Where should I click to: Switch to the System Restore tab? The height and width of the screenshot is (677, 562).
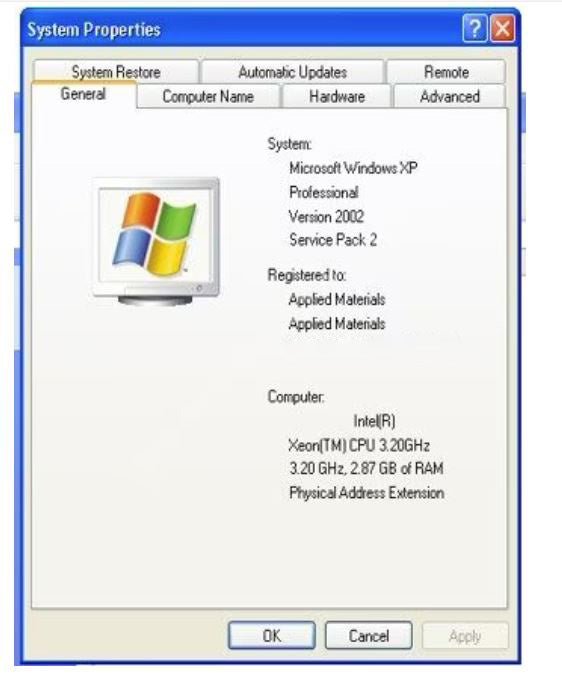pos(116,72)
